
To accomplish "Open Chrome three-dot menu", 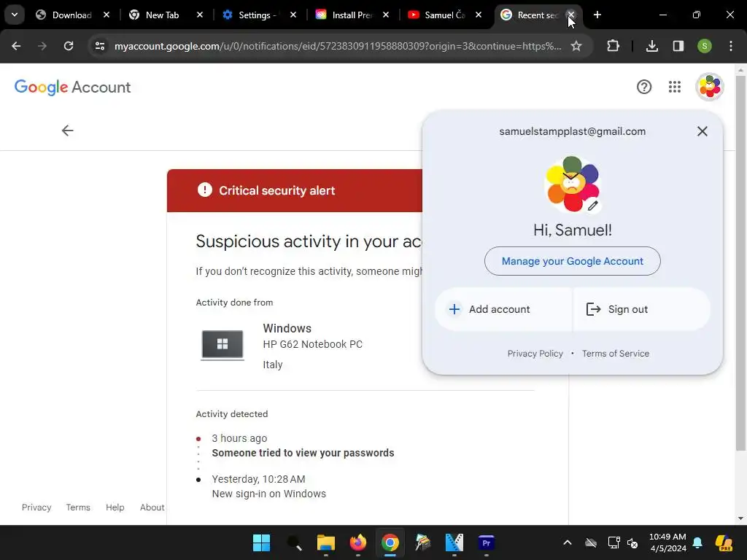I will 731,46.
